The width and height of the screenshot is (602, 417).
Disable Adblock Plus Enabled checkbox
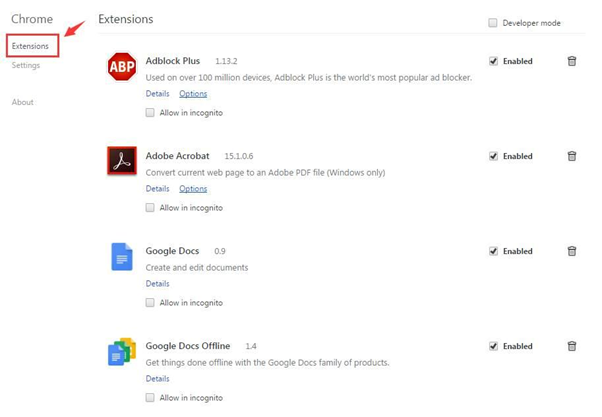pyautogui.click(x=493, y=61)
